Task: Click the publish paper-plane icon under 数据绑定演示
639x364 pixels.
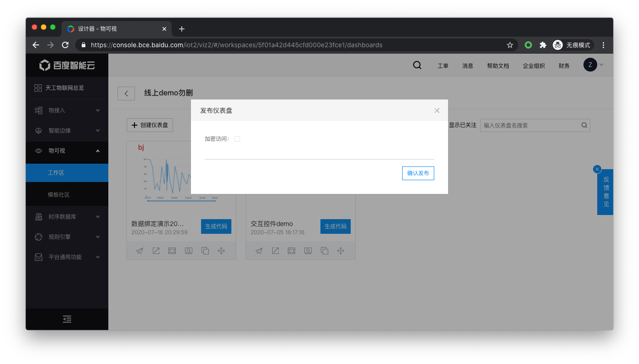Action: click(140, 251)
